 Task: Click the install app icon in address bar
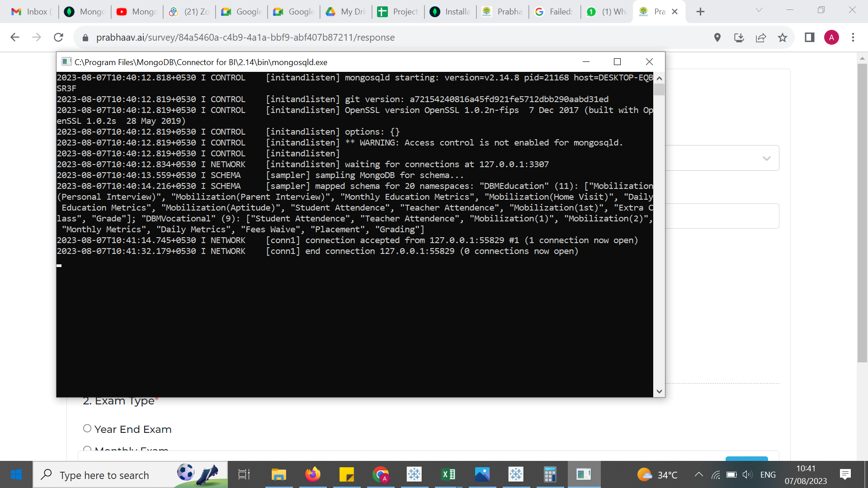[739, 38]
